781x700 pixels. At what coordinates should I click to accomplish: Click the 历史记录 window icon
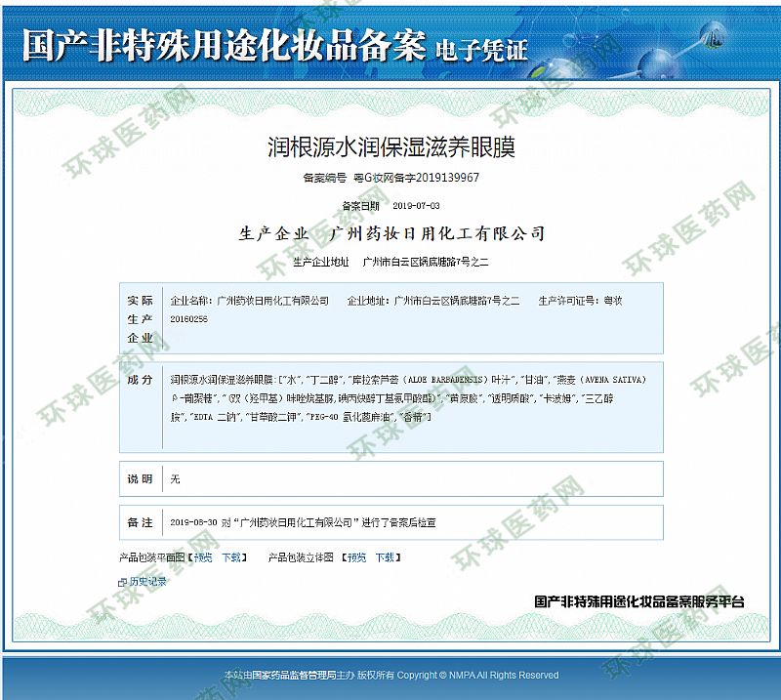[122, 582]
